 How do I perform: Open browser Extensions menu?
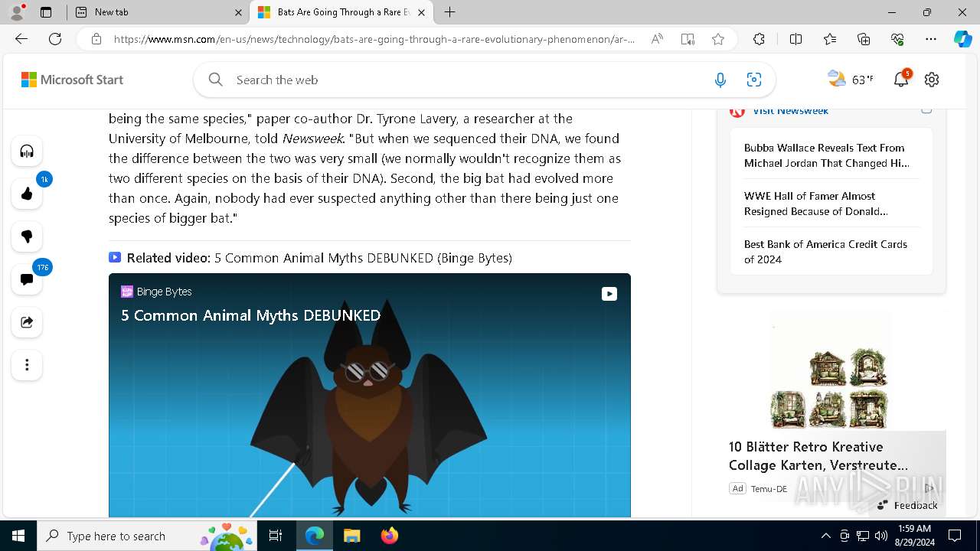[x=759, y=39]
